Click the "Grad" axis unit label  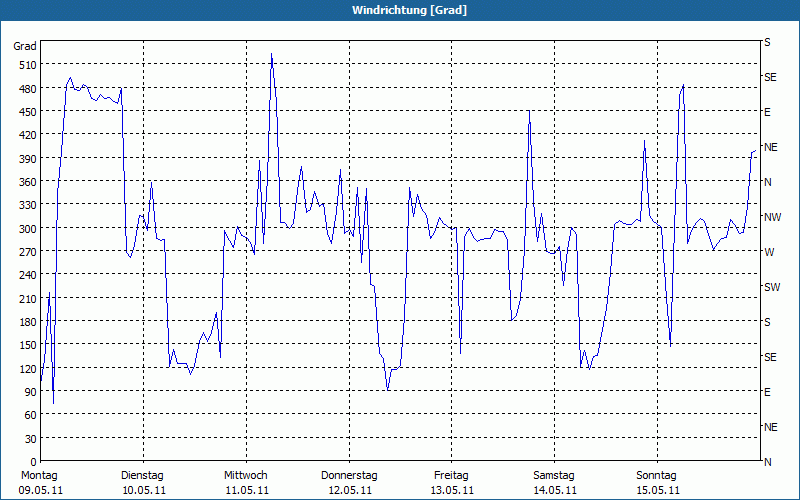[x=24, y=46]
